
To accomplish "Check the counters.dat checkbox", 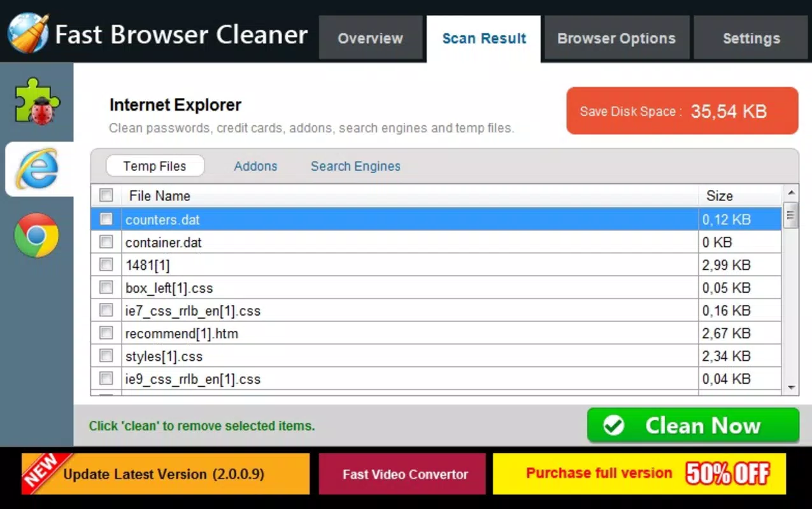I will pyautogui.click(x=106, y=219).
